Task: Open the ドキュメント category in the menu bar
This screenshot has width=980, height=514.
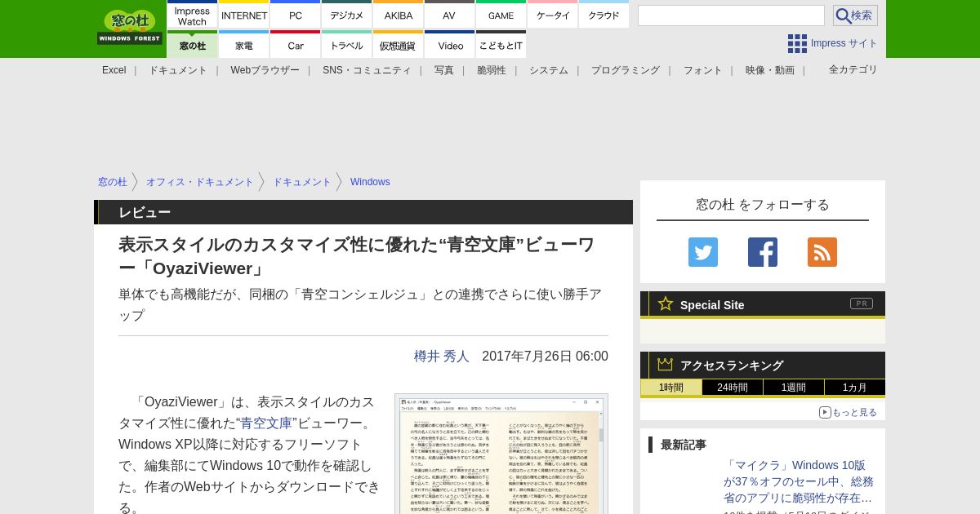Action: [178, 70]
